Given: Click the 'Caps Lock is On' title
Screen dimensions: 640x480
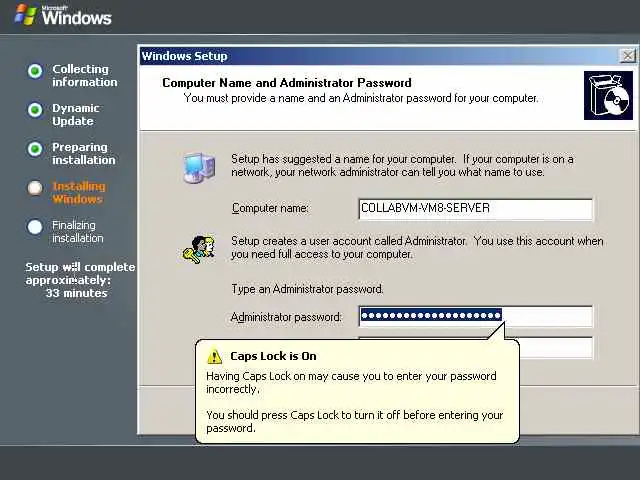Looking at the screenshot, I should (273, 356).
